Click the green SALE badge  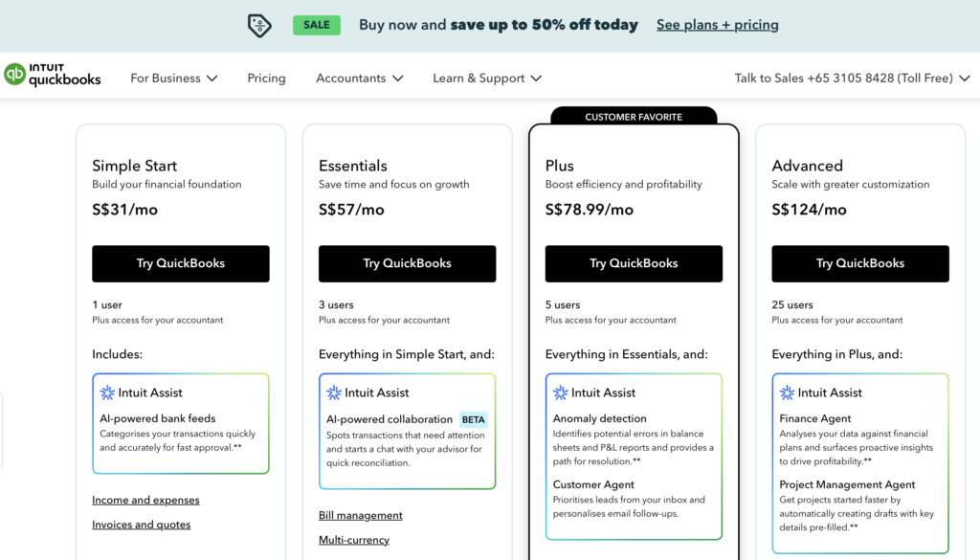pos(317,25)
